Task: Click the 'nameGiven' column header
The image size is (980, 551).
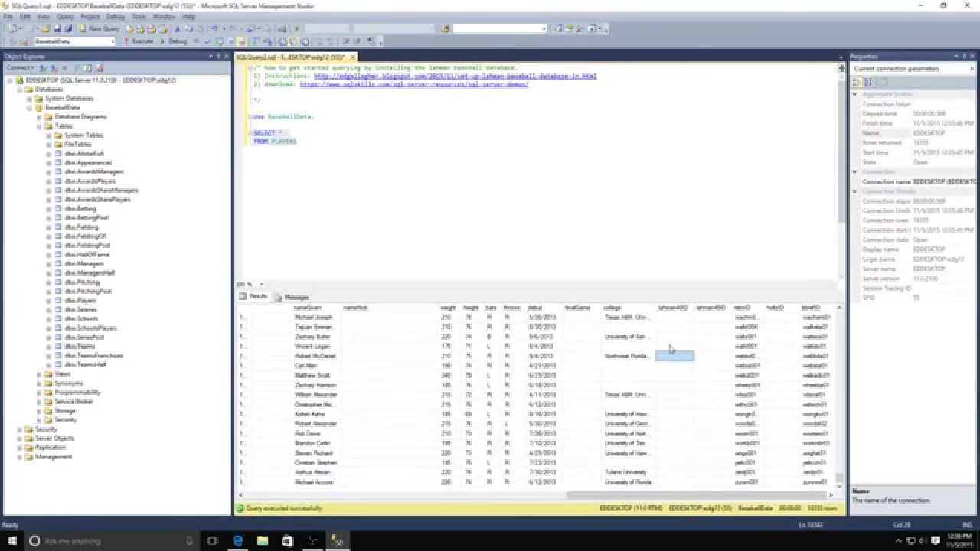Action: [308, 308]
